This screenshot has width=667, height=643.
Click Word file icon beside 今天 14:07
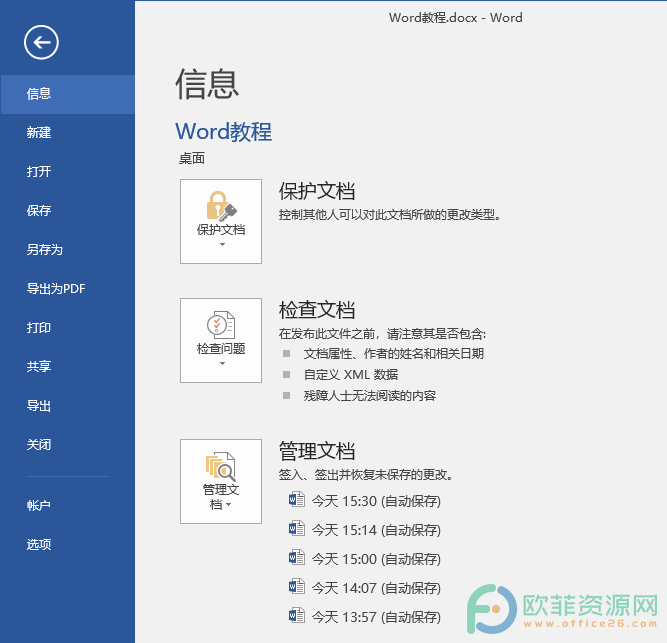click(296, 586)
